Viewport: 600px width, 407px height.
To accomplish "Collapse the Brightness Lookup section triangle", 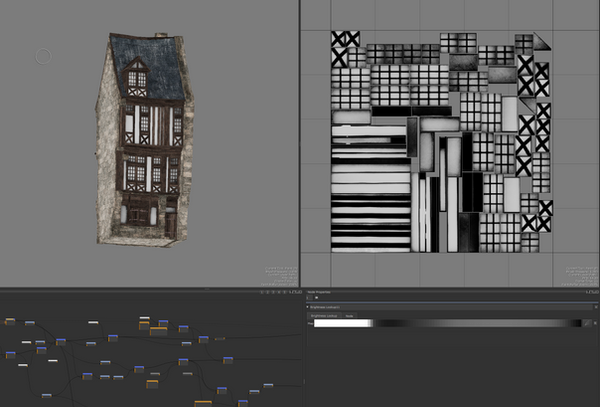I will (x=308, y=307).
